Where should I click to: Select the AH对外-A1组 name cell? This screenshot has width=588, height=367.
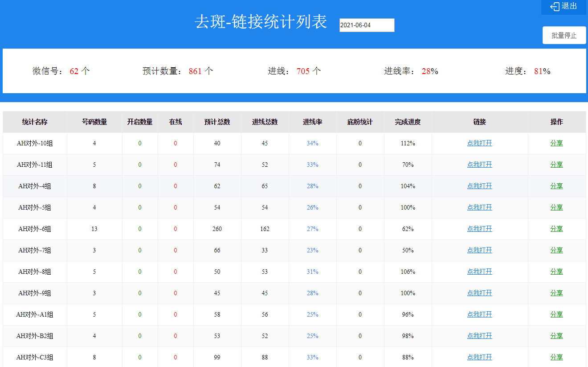35,314
